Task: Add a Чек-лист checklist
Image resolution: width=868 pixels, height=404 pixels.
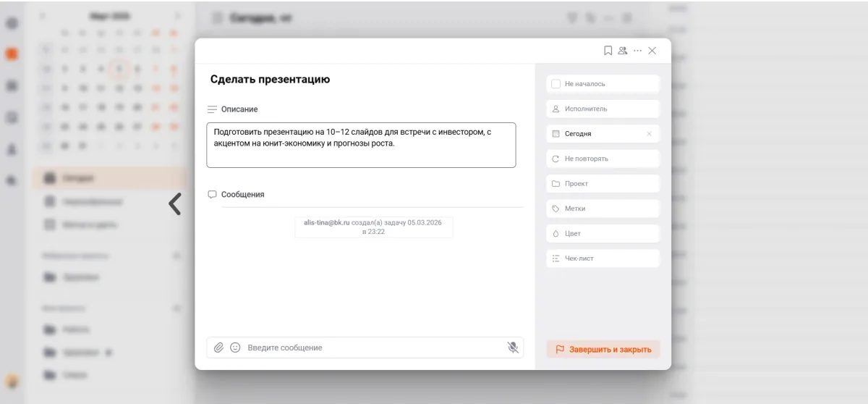Action: (603, 258)
